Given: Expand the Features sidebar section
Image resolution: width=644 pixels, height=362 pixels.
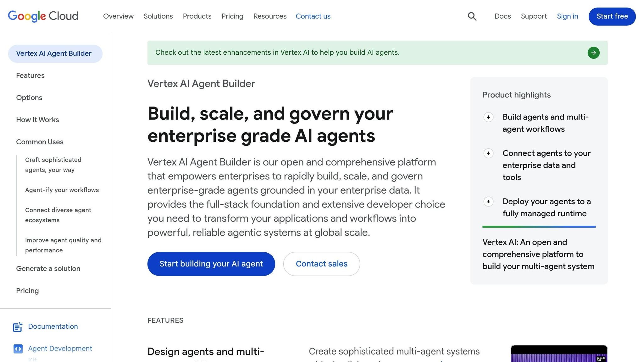Looking at the screenshot, I should click(30, 75).
